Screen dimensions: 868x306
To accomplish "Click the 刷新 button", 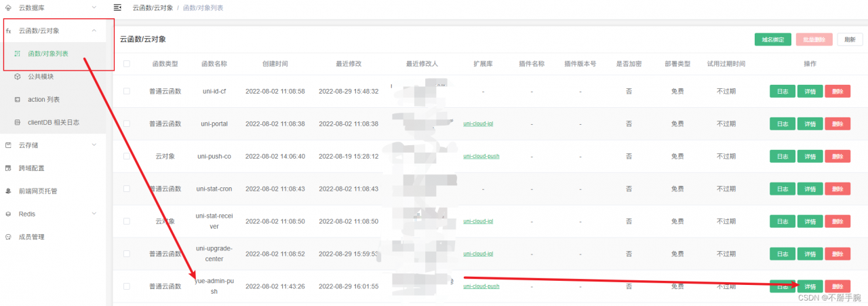I will 850,39.
